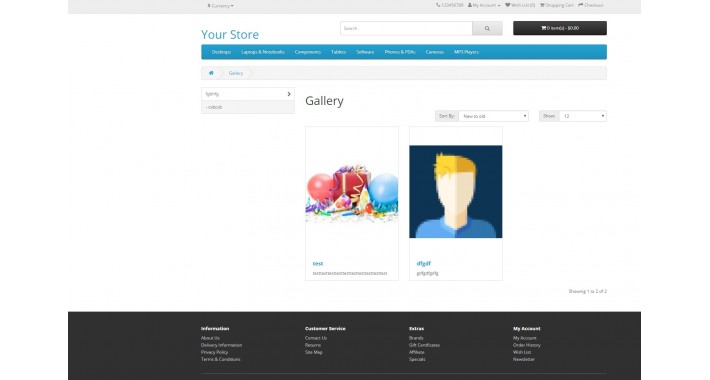The image size is (710, 380).
Task: Open Terms & Conditions footer link
Action: pyautogui.click(x=221, y=359)
